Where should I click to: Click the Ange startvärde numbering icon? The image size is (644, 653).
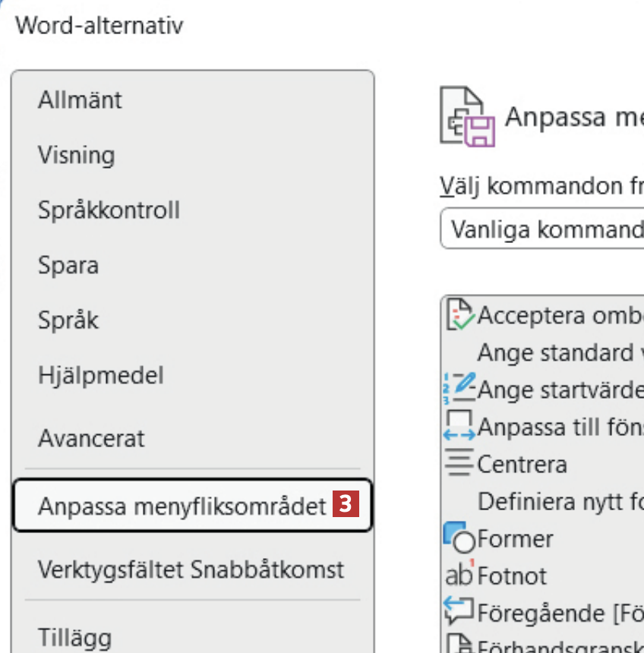(x=459, y=390)
